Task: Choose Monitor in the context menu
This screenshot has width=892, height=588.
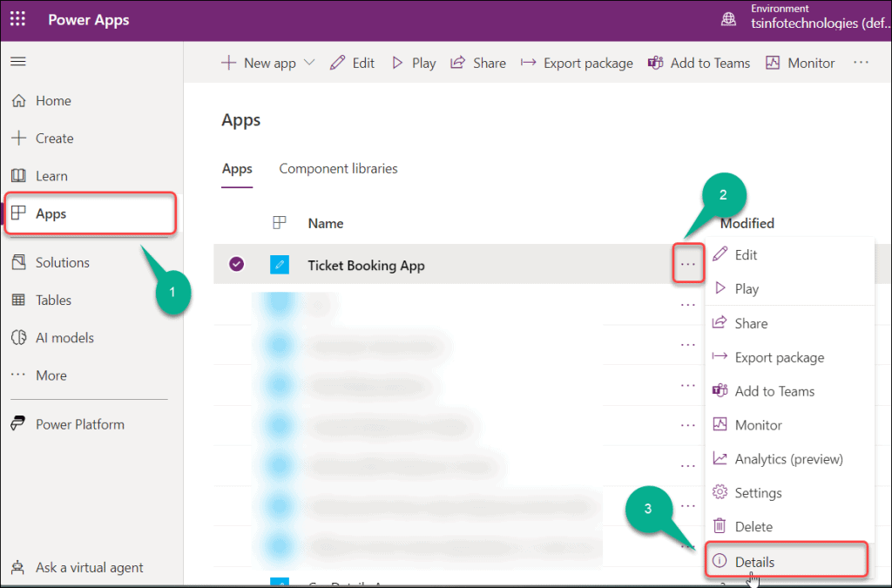Action: point(789,425)
